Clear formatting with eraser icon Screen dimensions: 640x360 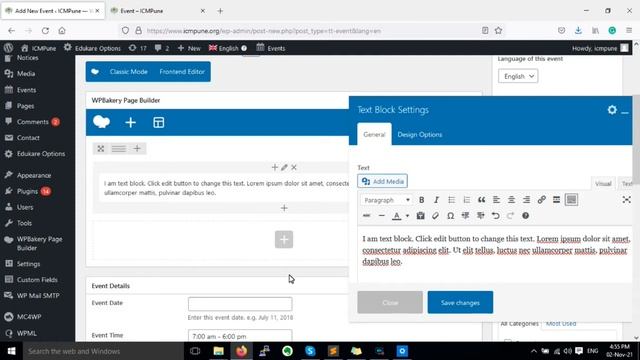[x=436, y=216]
